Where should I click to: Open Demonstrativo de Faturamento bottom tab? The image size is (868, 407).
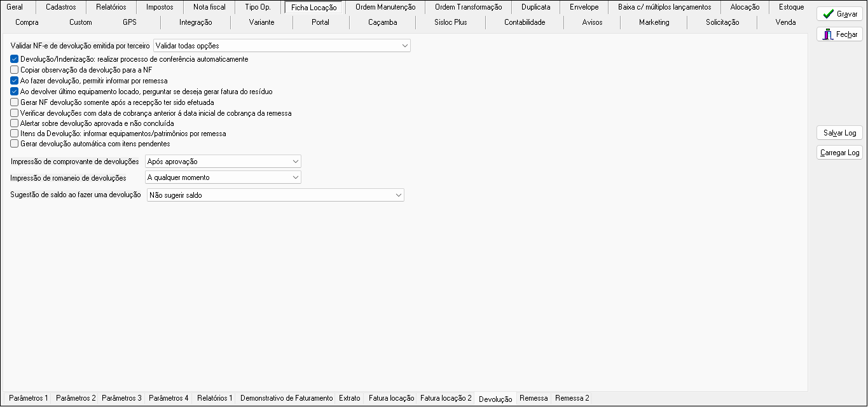(286, 398)
